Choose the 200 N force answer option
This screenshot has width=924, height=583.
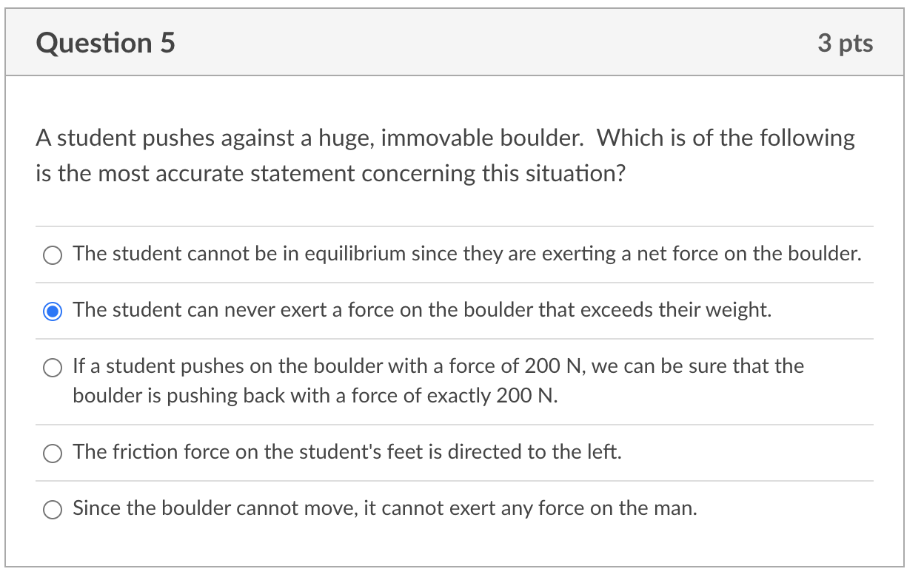tap(52, 367)
